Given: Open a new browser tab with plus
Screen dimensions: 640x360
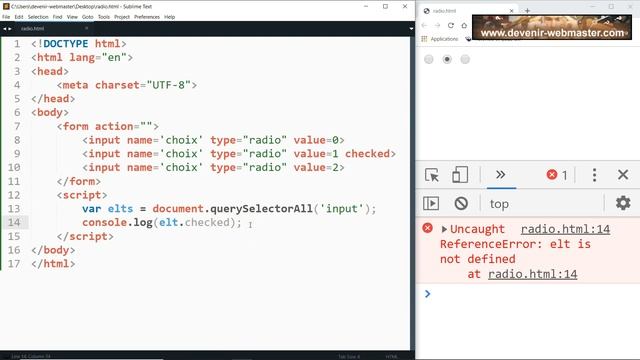Looking at the screenshot, I should click(x=527, y=11).
